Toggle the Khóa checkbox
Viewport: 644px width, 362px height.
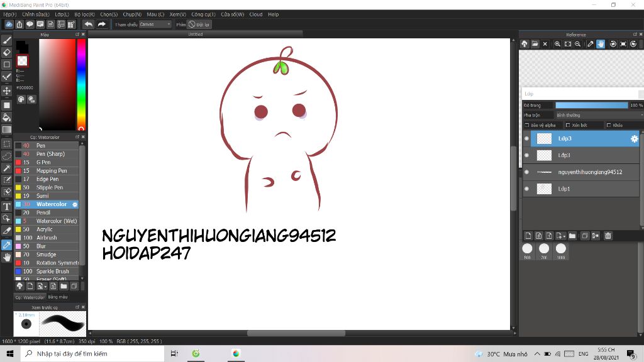pos(609,125)
